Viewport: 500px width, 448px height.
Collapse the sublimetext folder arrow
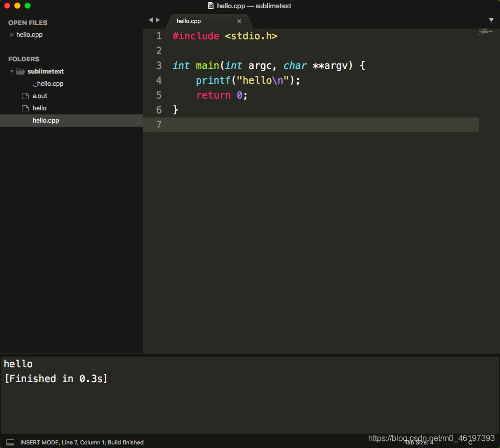(11, 72)
